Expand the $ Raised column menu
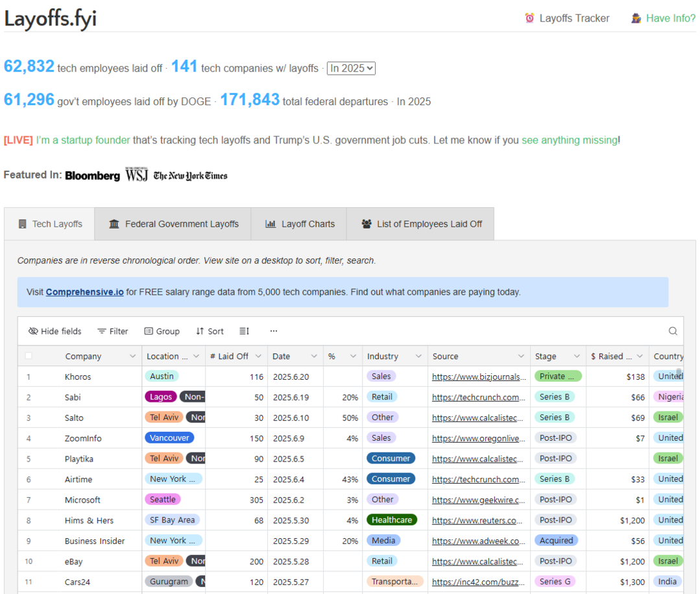The height and width of the screenshot is (594, 700). click(x=640, y=356)
